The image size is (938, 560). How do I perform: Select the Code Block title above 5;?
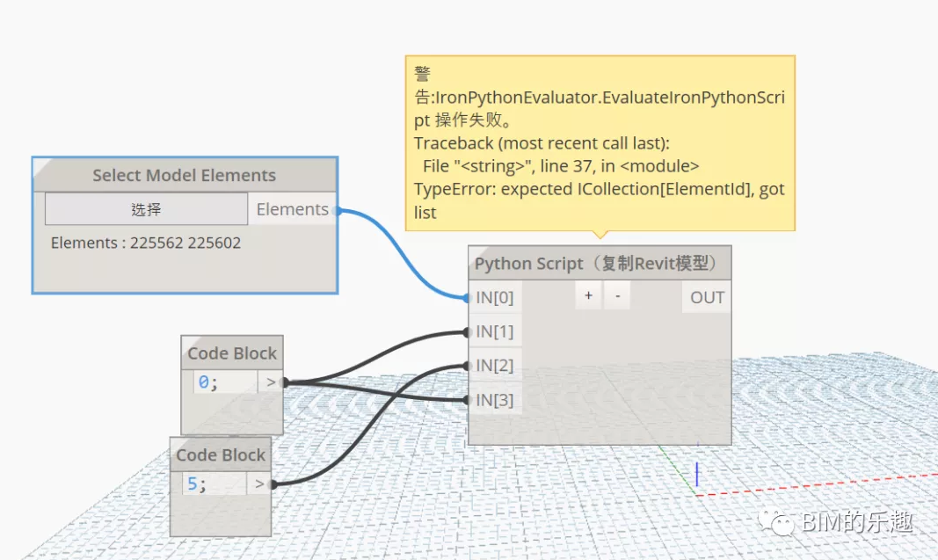pyautogui.click(x=220, y=455)
